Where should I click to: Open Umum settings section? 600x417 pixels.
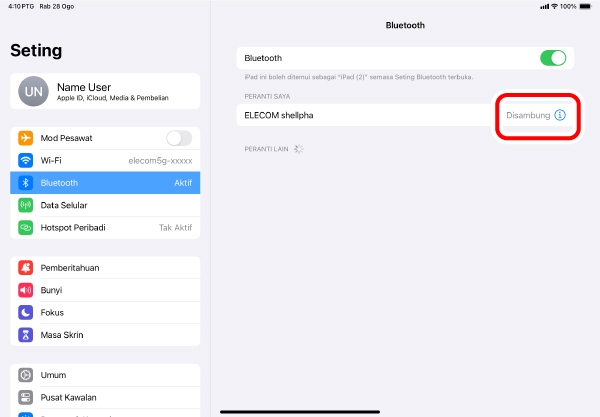[x=105, y=375]
